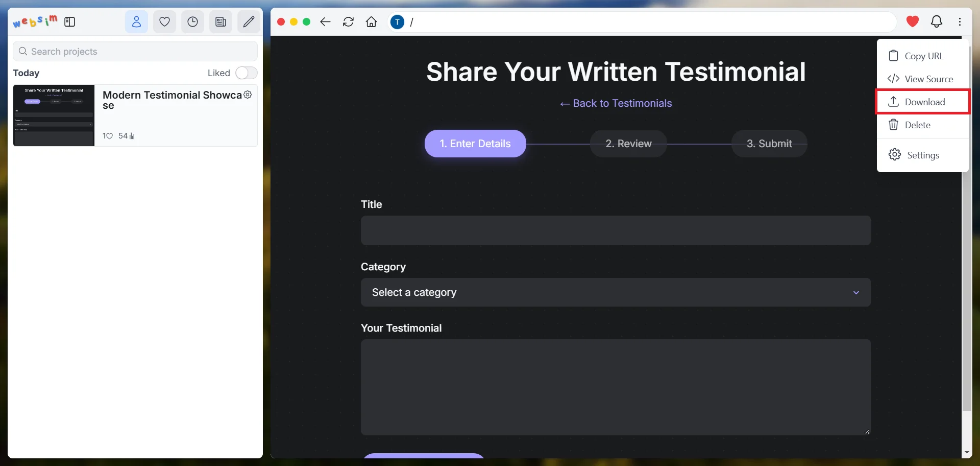Open Modern Testimonial Showcase project thumbnail
This screenshot has width=980, height=466.
tap(54, 115)
